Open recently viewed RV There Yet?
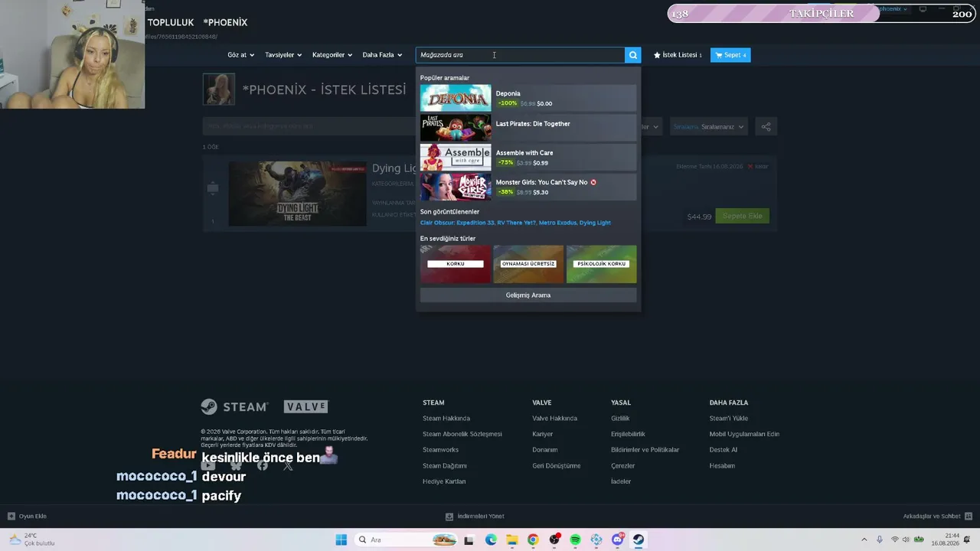This screenshot has height=551, width=980. coord(516,223)
